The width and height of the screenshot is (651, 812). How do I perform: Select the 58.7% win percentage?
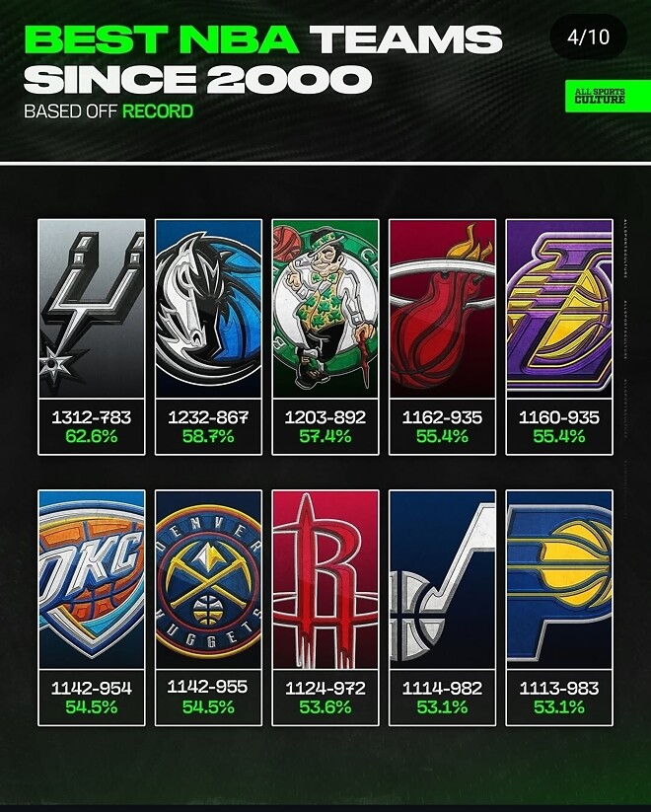[x=208, y=436]
